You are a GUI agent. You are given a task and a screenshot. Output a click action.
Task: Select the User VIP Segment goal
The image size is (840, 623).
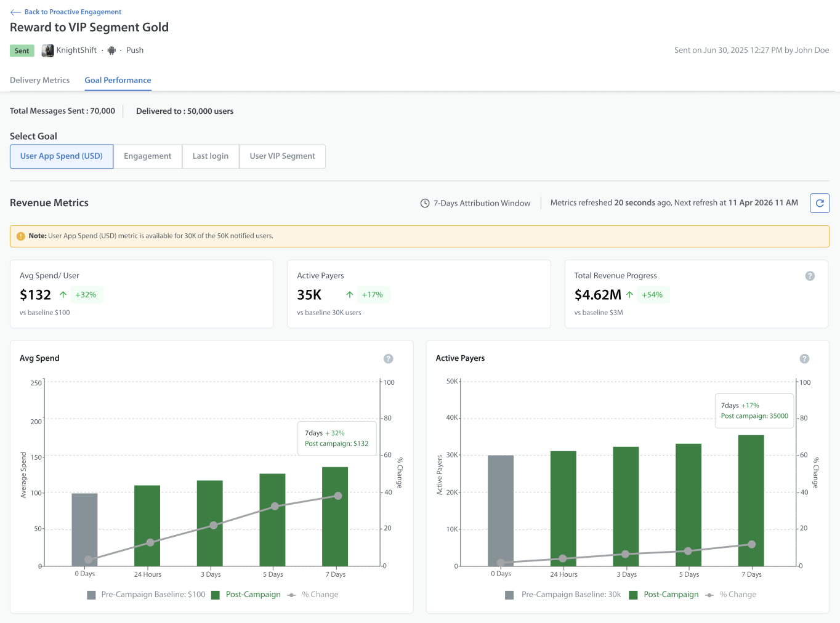(283, 156)
